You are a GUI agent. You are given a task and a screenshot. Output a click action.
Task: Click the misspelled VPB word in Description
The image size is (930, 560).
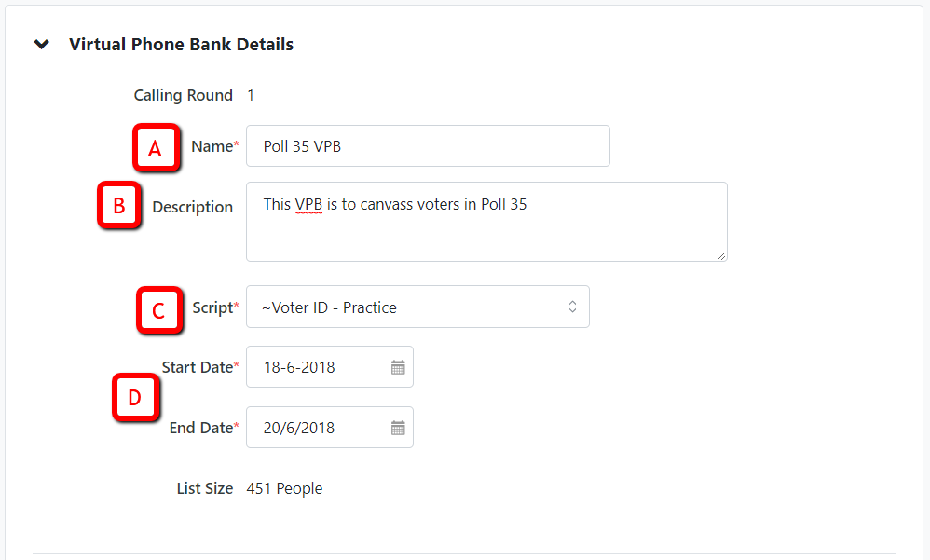click(308, 204)
